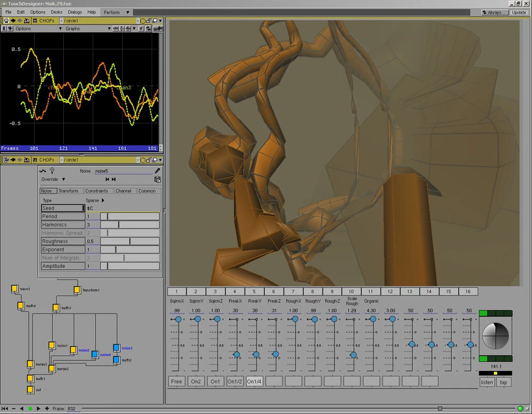Image resolution: width=532 pixels, height=414 pixels.
Task: Click the noise5 node icon in the network
Action: [x=117, y=348]
